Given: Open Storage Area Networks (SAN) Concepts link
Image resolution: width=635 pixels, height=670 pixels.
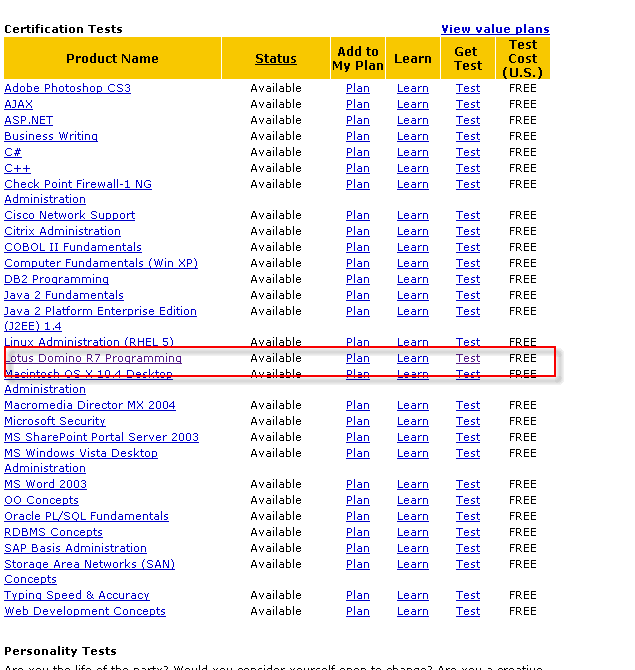Looking at the screenshot, I should (89, 572).
